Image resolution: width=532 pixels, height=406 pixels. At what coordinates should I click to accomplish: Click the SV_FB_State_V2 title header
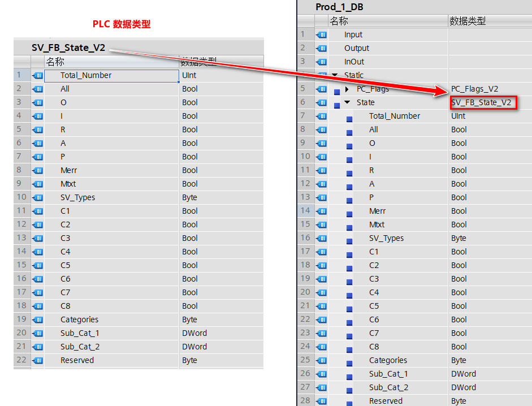pyautogui.click(x=68, y=47)
